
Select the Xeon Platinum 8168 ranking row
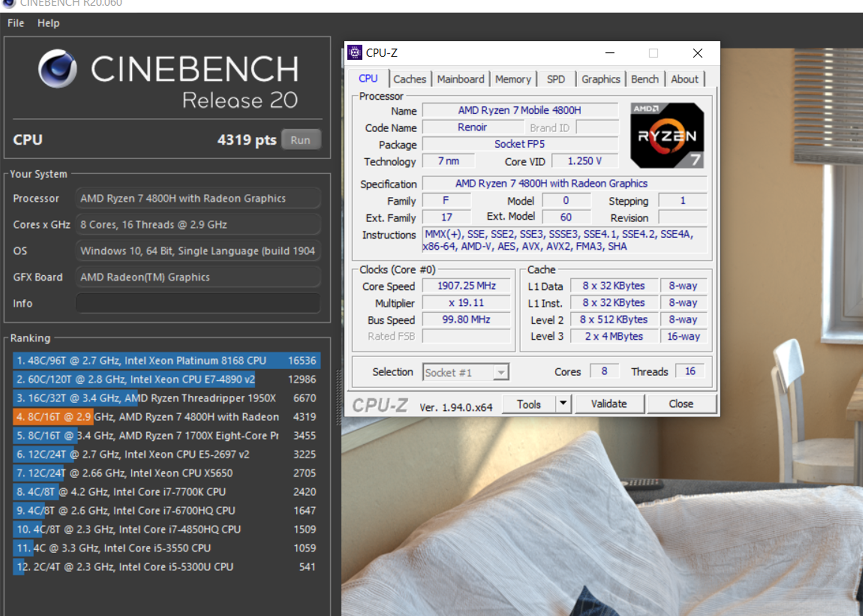(x=166, y=360)
